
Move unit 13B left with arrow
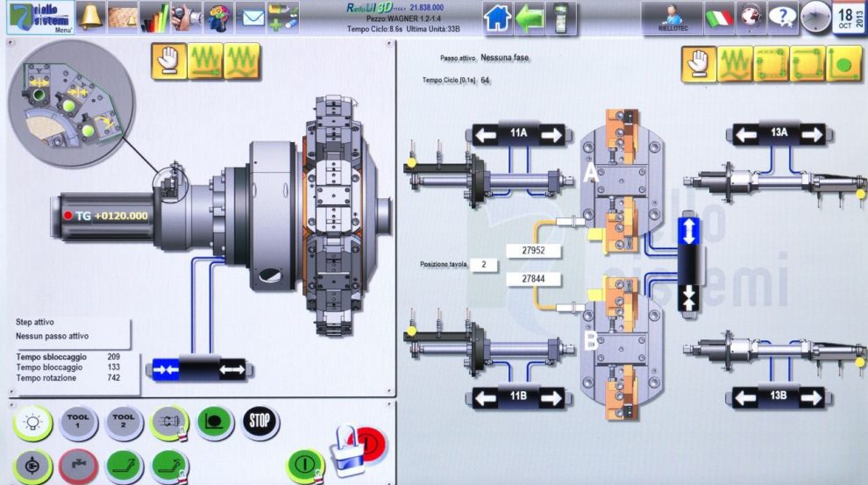pyautogui.click(x=745, y=397)
